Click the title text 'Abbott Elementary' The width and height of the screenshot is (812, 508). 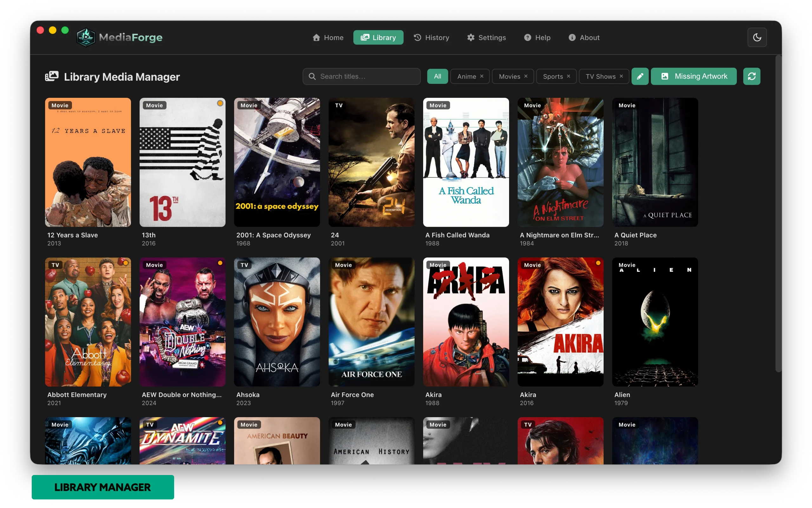click(x=77, y=394)
